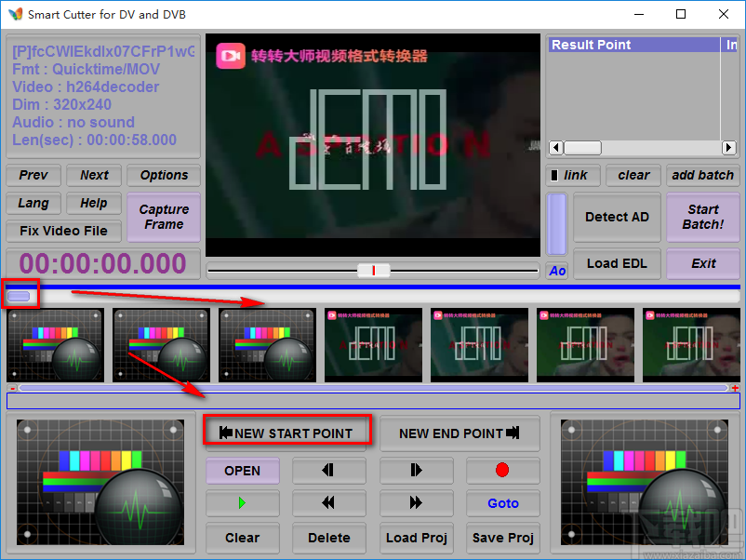Set a NEW END POINT
This screenshot has height=560, width=746.
coord(460,433)
